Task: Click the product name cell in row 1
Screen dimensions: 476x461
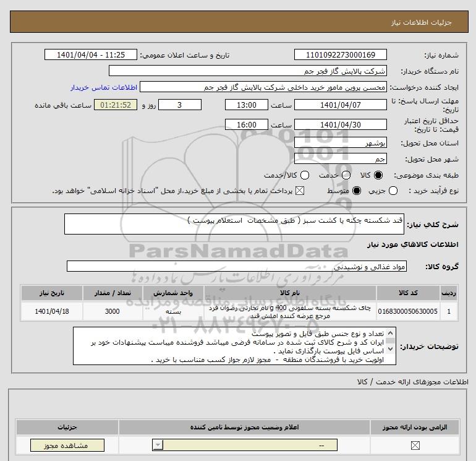Action: tap(290, 311)
